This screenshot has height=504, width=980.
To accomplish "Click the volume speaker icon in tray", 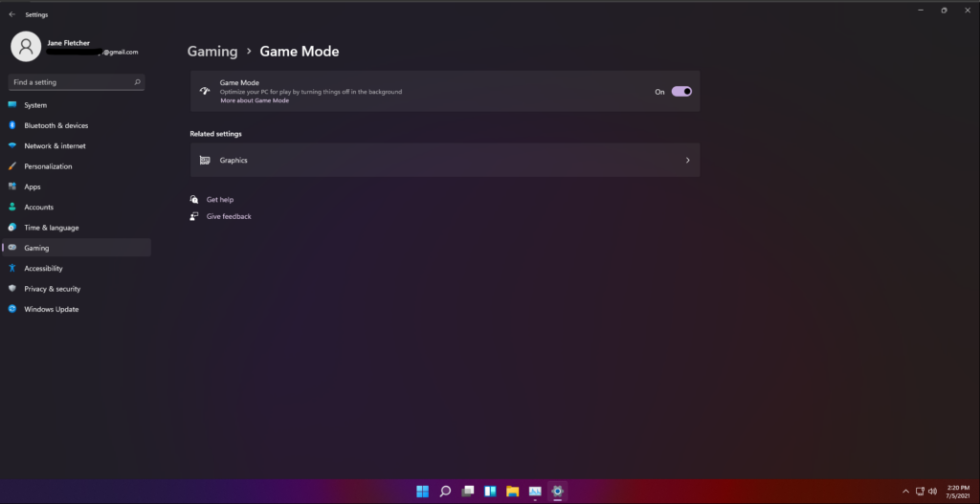I will click(x=932, y=492).
